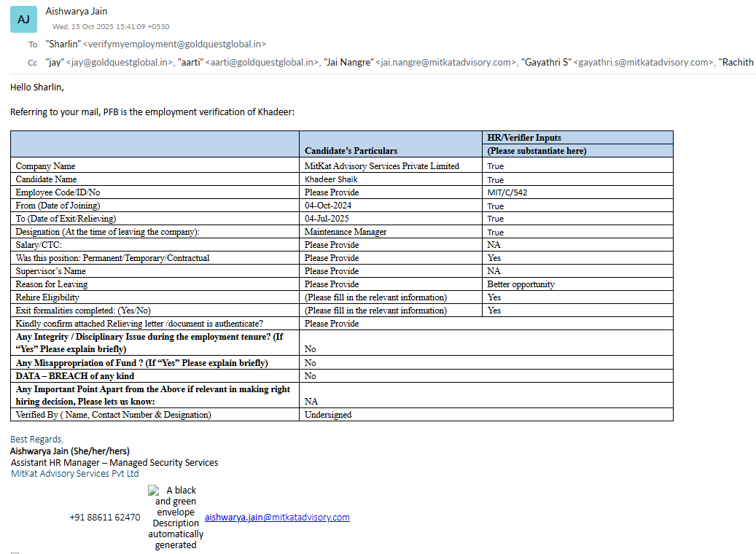Click the AJ sender avatar
This screenshot has width=756, height=554.
[x=23, y=20]
